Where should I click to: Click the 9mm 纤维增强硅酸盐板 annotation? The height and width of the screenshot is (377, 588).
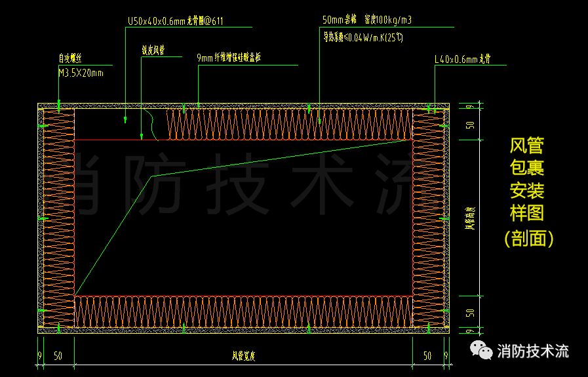point(229,58)
